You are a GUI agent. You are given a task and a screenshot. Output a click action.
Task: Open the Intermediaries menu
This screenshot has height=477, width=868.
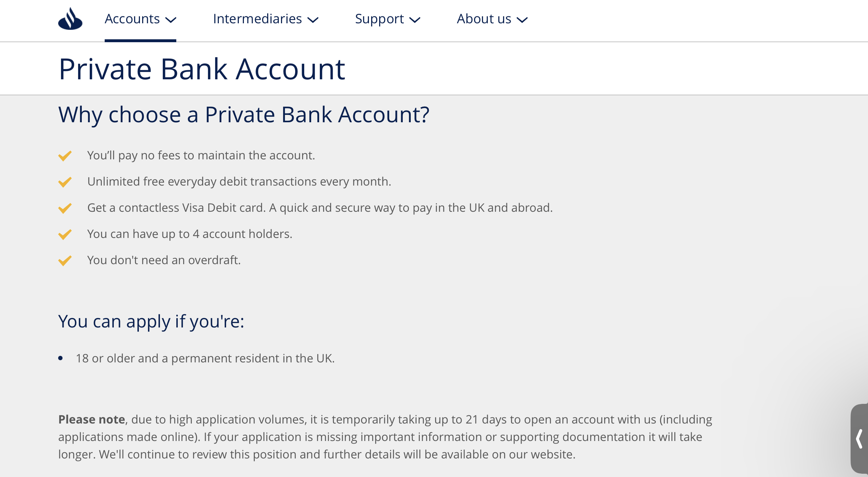(265, 19)
